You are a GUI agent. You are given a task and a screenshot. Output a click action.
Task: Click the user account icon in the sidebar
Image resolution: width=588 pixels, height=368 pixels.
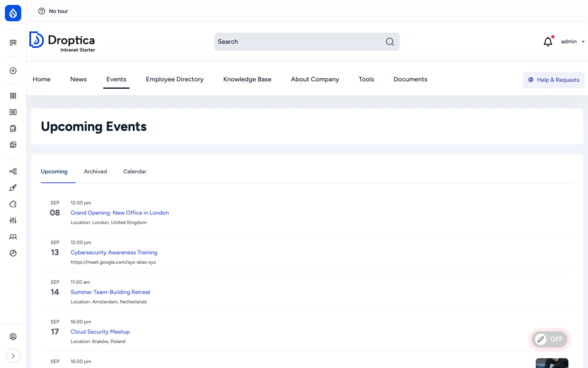pos(13,337)
